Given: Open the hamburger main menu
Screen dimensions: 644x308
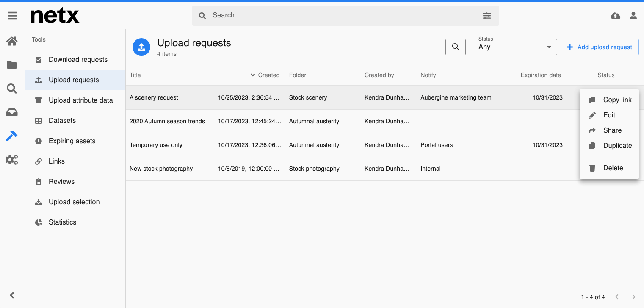Looking at the screenshot, I should pos(12,16).
